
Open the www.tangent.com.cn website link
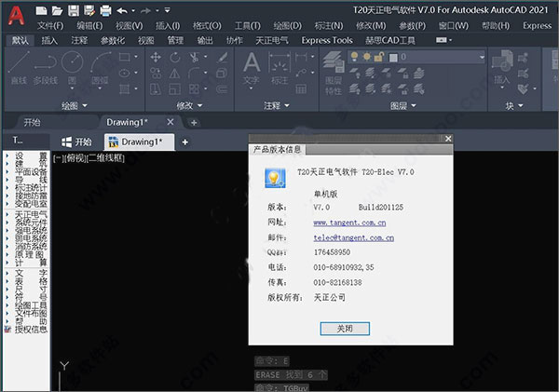point(350,223)
